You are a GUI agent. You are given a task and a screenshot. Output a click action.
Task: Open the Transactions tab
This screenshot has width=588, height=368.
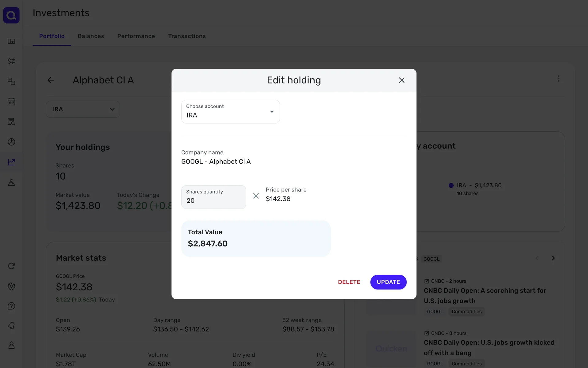pos(187,36)
